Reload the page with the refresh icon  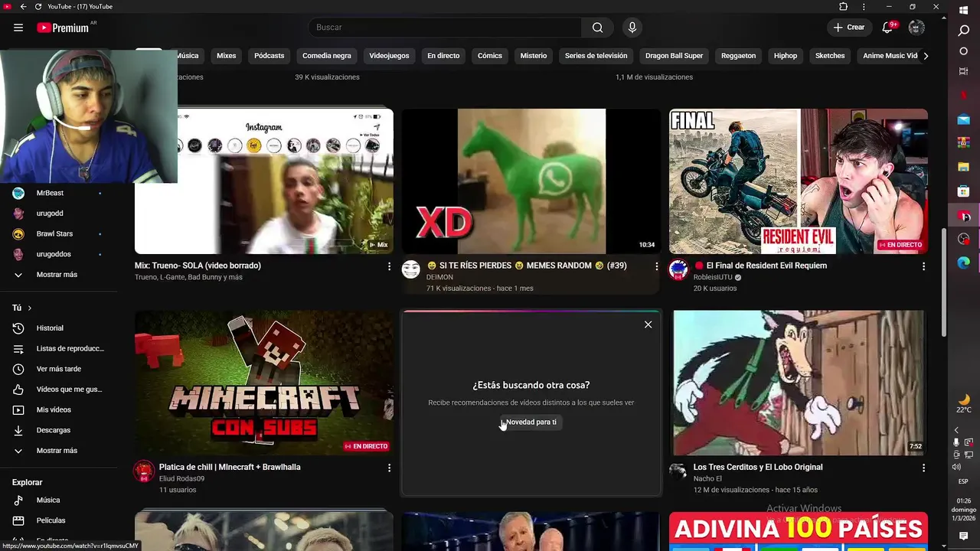(x=38, y=7)
